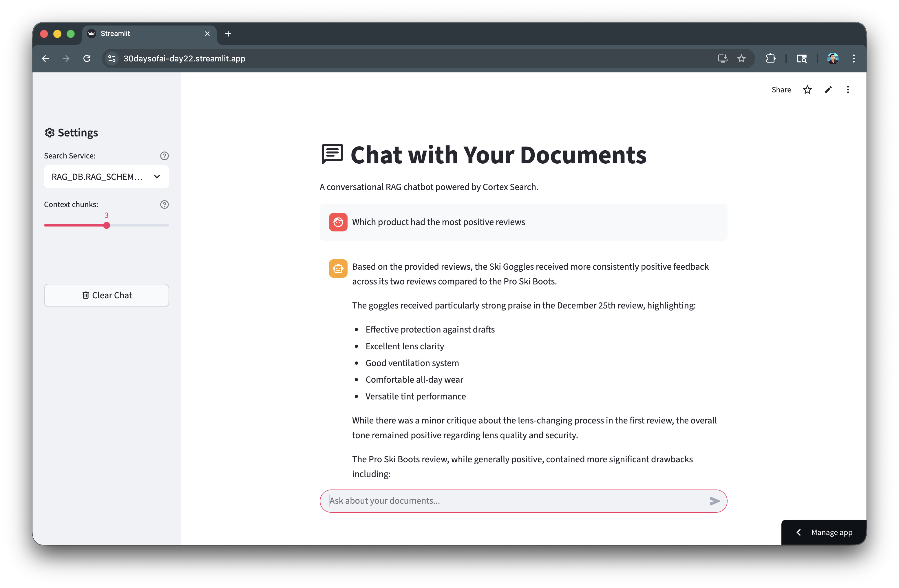The width and height of the screenshot is (899, 588).
Task: Click the Streamlit favorite star icon
Action: pyautogui.click(x=807, y=90)
